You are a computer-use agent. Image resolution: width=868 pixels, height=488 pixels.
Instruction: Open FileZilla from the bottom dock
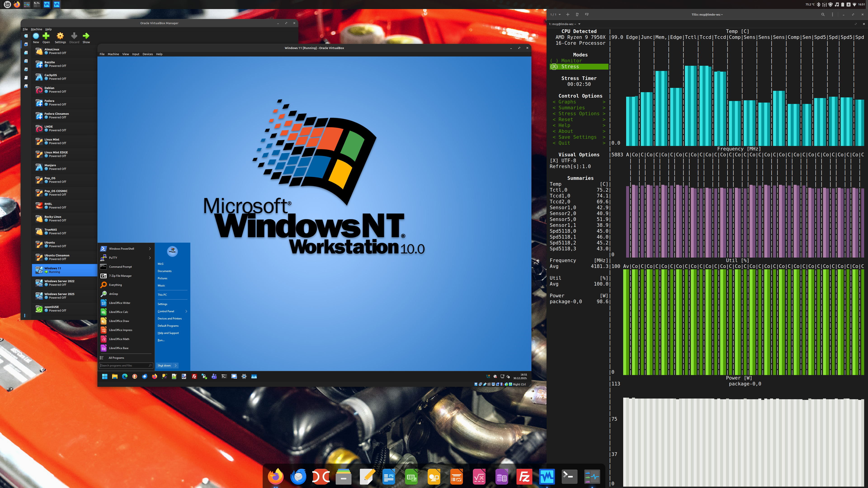[524, 476]
